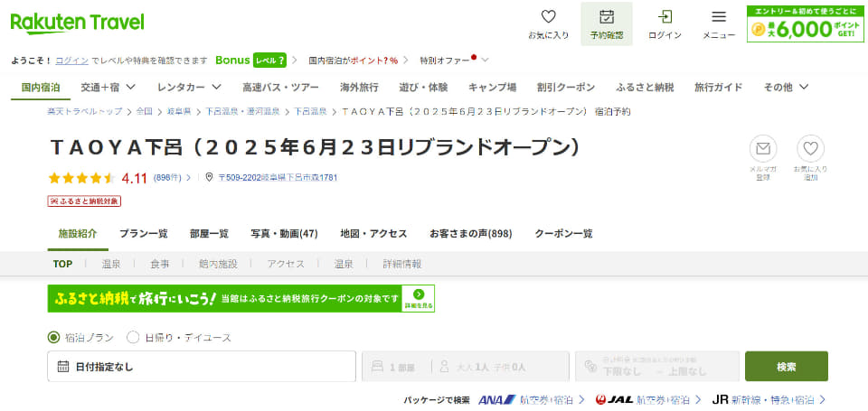The image size is (868, 411).
Task: Click 全国 breadcrumb link
Action: (x=145, y=111)
